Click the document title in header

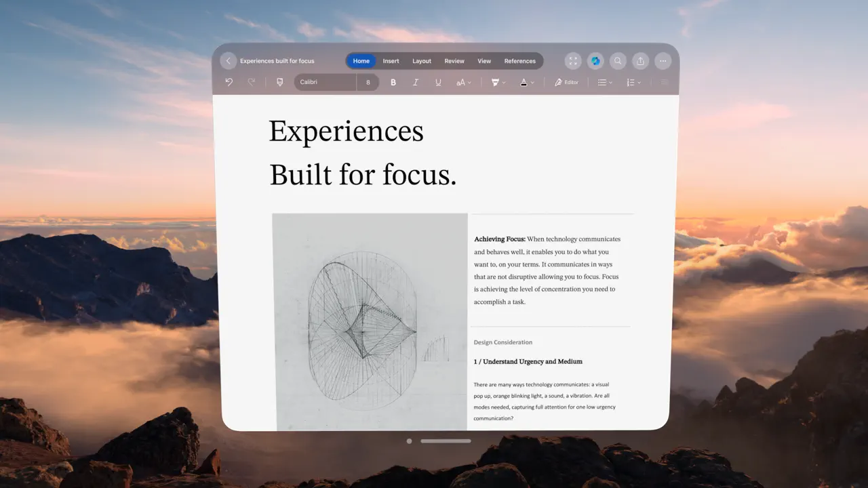point(277,61)
